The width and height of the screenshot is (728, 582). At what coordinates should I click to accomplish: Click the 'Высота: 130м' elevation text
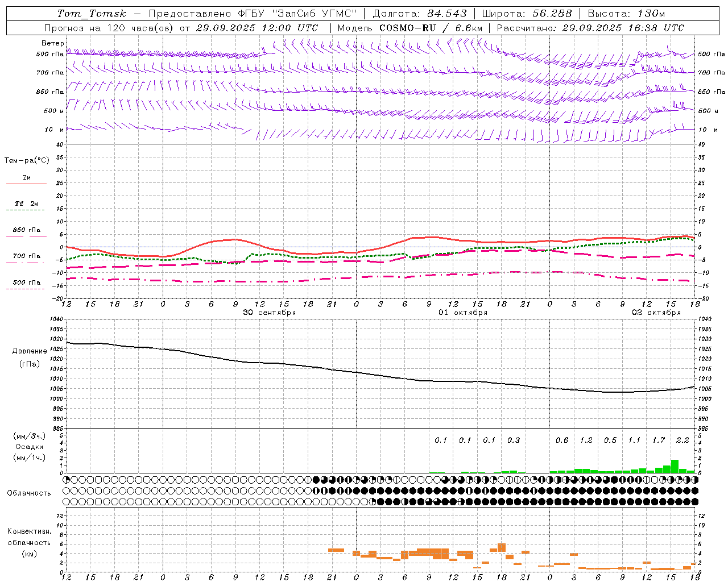626,14
